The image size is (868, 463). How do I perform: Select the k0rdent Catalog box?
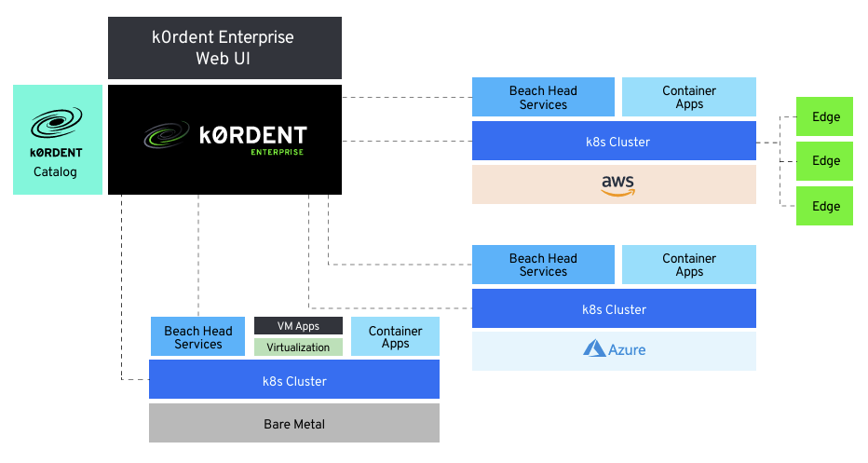58,140
